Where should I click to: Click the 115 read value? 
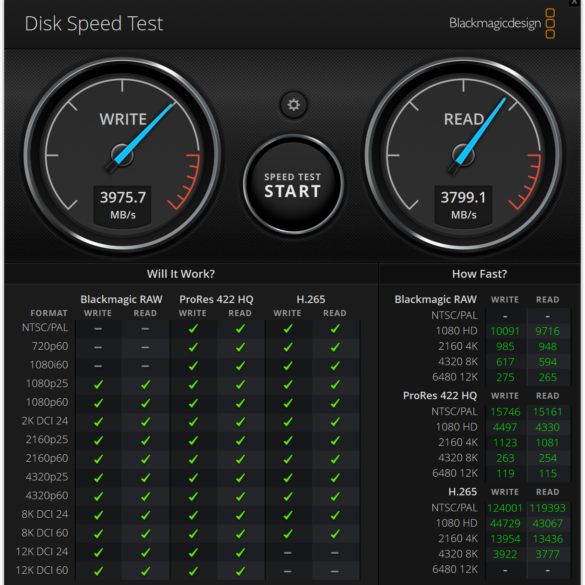click(547, 473)
